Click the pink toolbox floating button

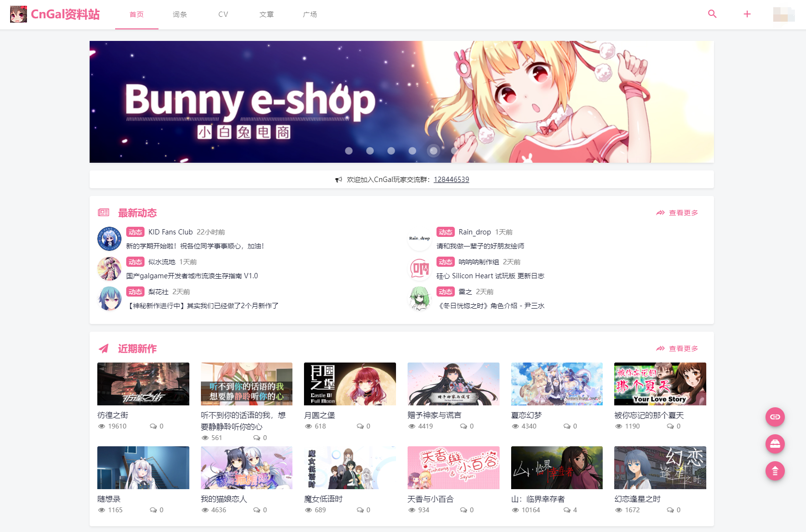(x=775, y=444)
